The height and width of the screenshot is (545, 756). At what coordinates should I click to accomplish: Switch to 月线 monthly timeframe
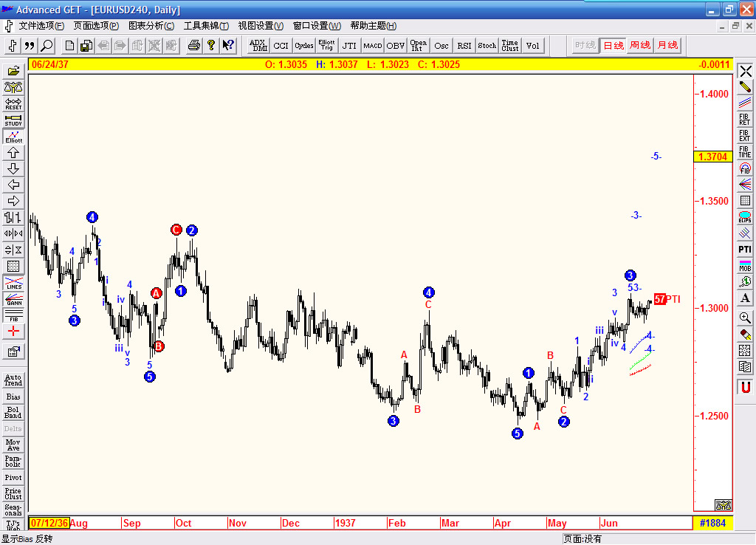[667, 45]
